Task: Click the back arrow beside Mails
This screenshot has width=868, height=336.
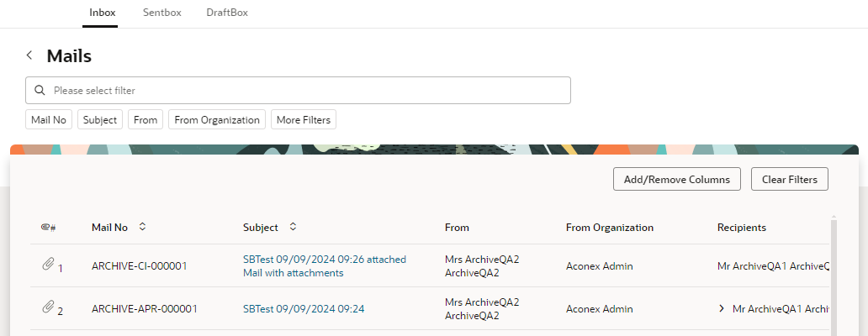Action: [29, 55]
